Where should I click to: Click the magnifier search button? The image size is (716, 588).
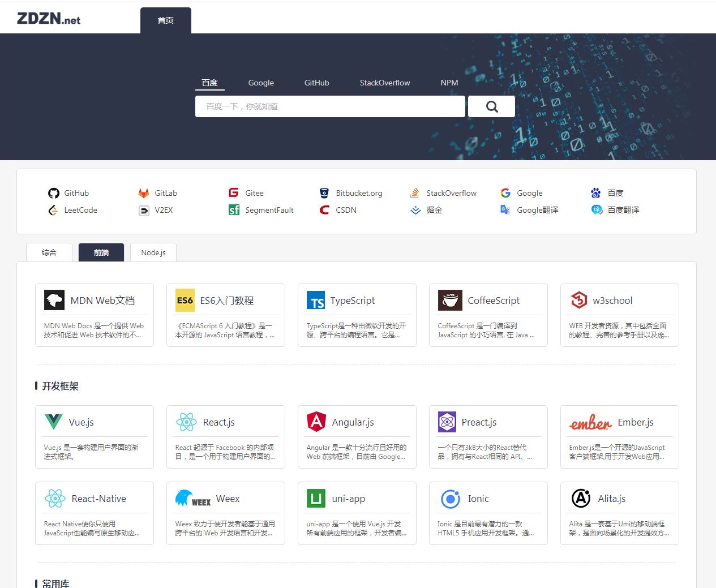click(x=492, y=106)
